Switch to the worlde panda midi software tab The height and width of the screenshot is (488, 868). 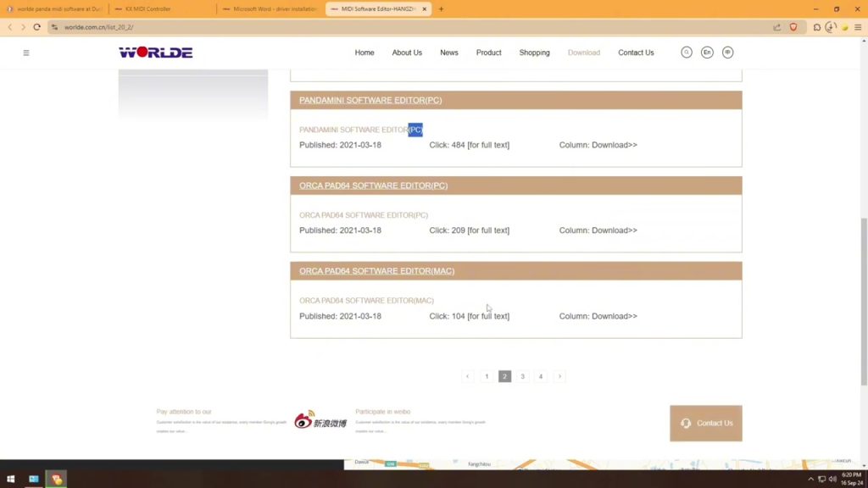(54, 8)
